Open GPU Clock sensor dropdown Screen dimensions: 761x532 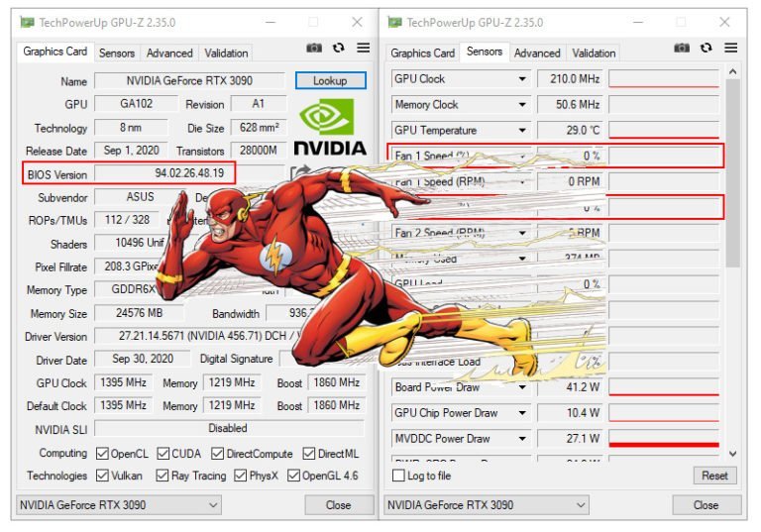(522, 78)
